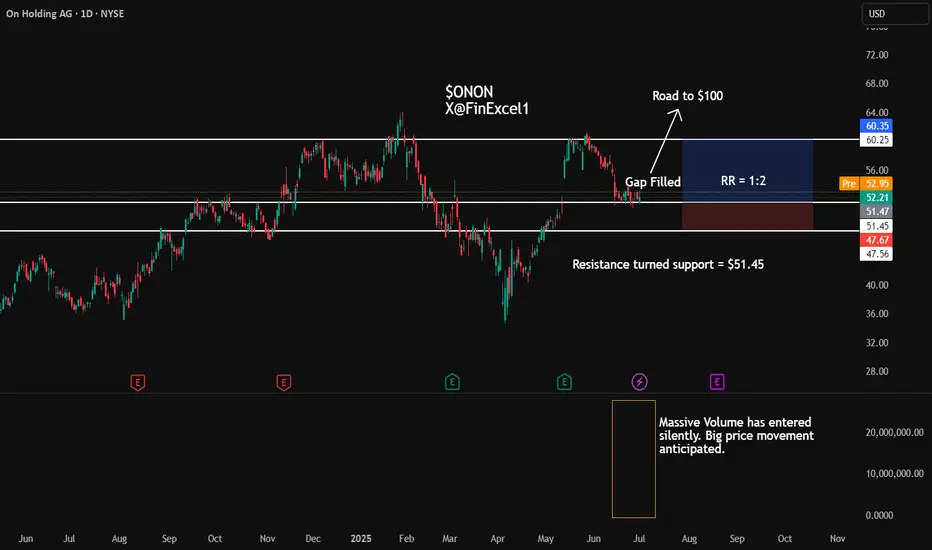Click 68.00 on the price axis
932x550 pixels.
(877, 83)
